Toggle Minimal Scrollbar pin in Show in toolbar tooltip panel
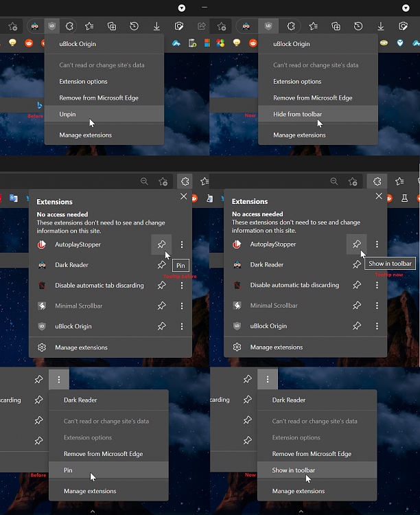 point(357,306)
